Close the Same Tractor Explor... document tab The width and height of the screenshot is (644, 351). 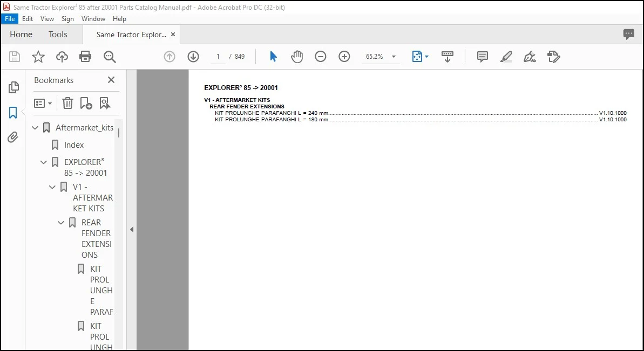click(x=173, y=35)
